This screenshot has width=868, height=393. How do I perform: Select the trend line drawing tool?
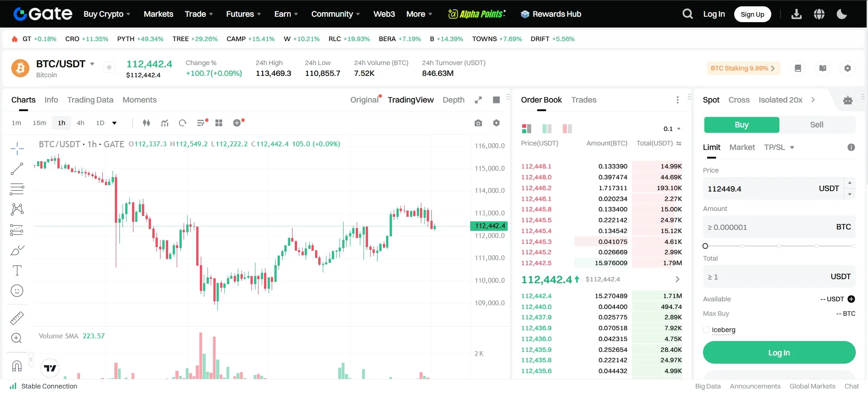point(17,169)
